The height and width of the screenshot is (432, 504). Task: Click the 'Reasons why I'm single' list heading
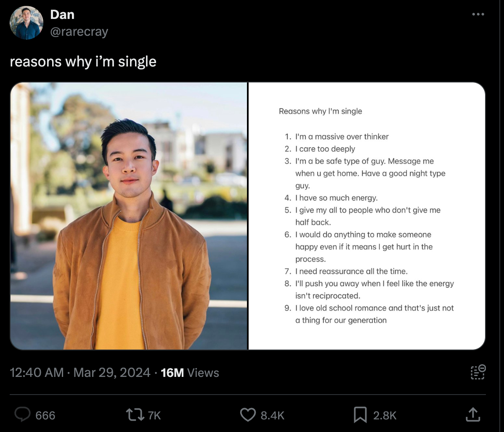coord(321,111)
